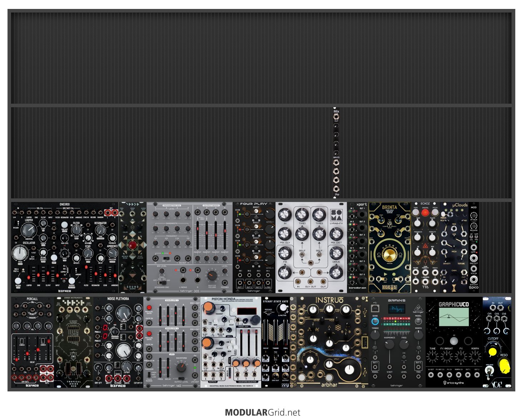Select the red DIGITAL button on Echoz
The width and height of the screenshot is (526, 420).
pos(425,212)
